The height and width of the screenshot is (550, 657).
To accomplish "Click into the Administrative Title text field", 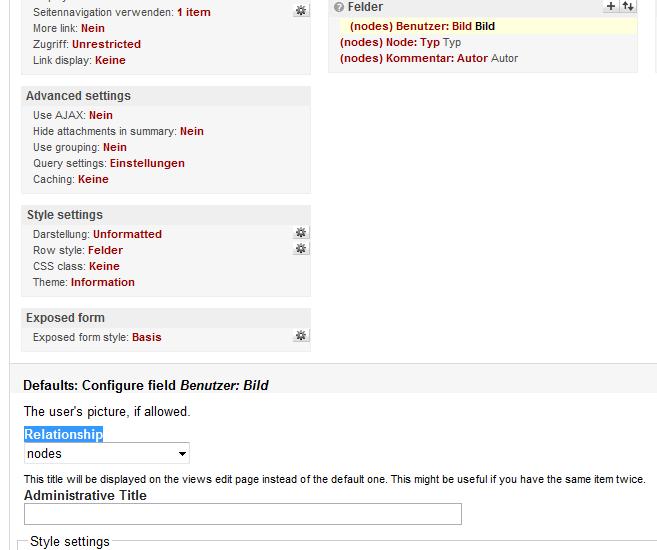I will 243,514.
